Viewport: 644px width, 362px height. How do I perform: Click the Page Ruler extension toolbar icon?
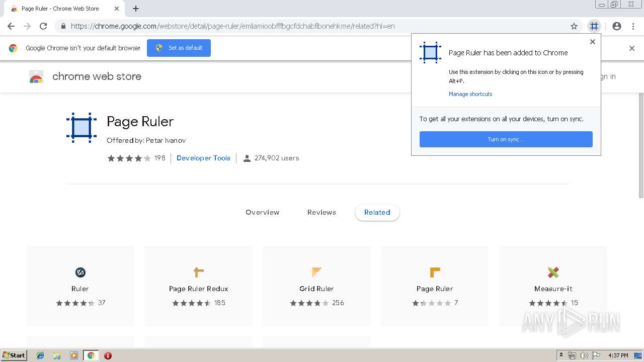pos(594,26)
